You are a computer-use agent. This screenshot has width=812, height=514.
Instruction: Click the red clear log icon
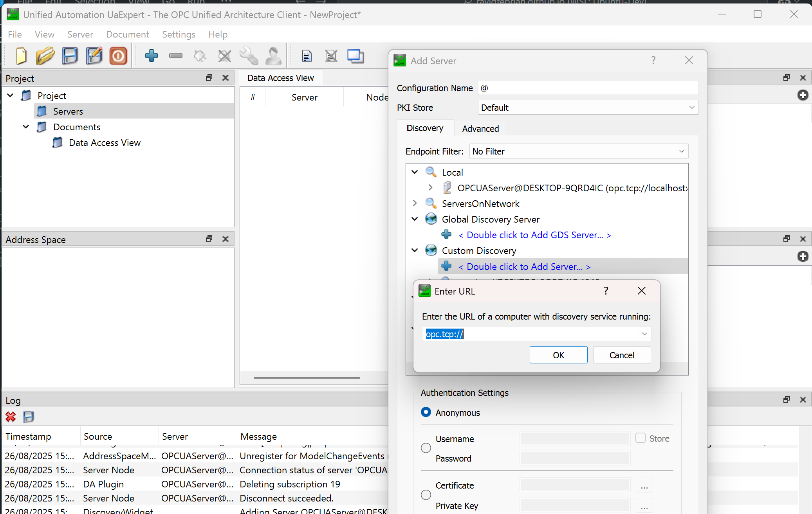(11, 417)
